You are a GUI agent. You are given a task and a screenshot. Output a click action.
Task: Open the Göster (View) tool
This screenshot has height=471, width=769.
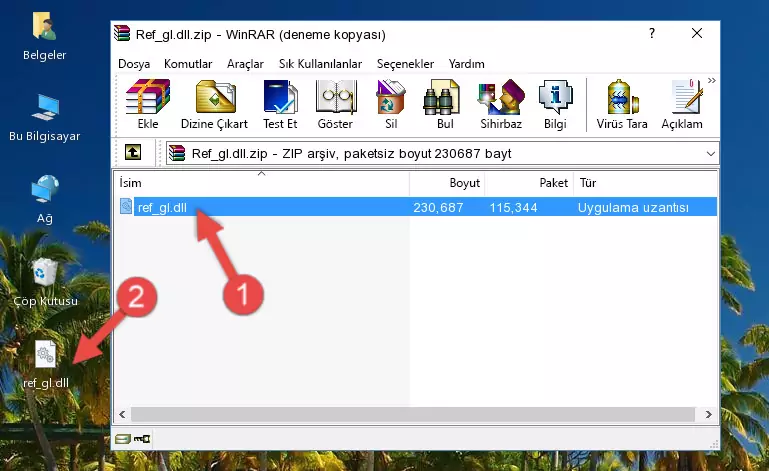pos(335,104)
